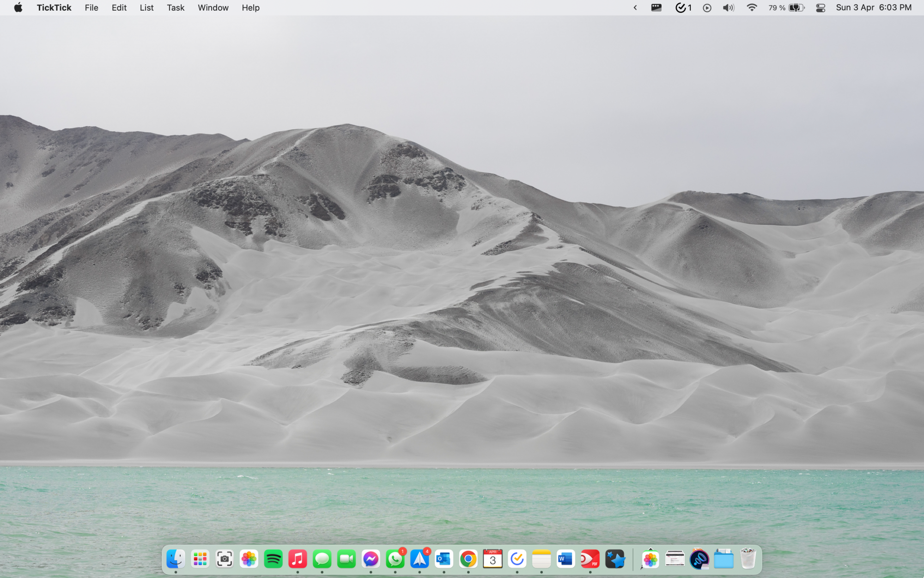Click the date and time display
924x578 pixels.
click(873, 8)
